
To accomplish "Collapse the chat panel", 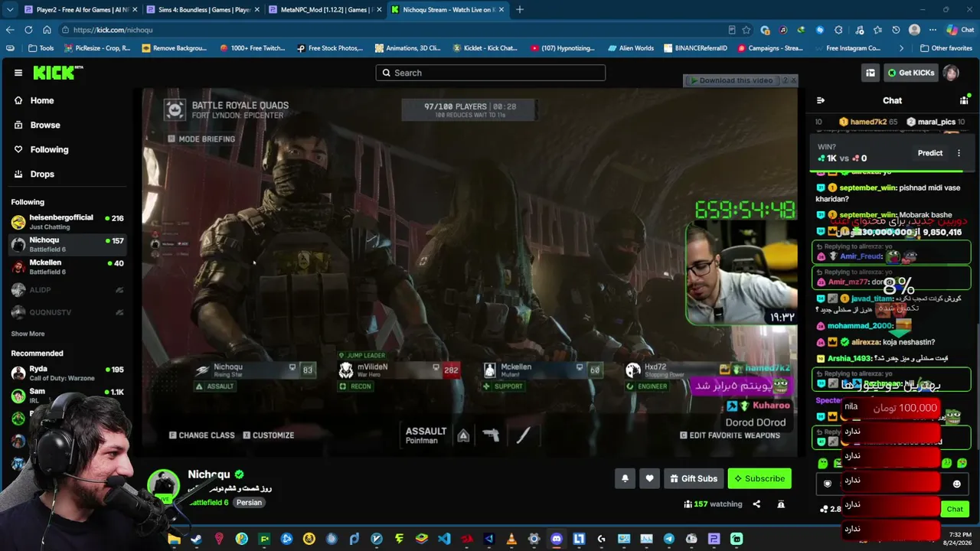I will (x=821, y=100).
